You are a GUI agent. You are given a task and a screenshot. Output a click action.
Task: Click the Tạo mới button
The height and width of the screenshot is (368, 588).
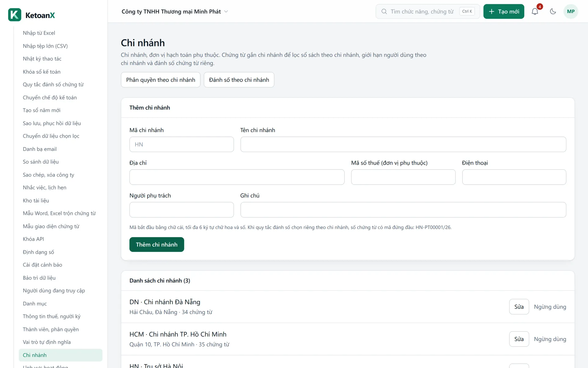click(x=504, y=11)
